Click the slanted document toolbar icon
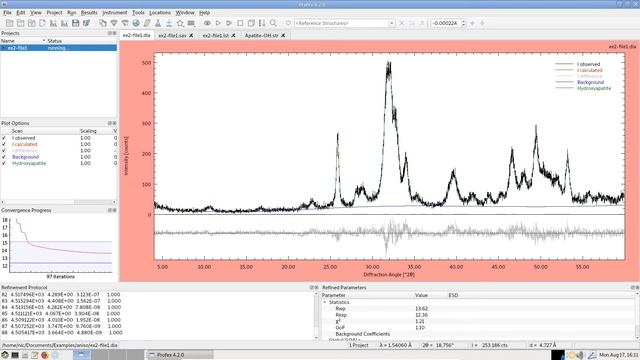This screenshot has height=360, width=640. (x=147, y=23)
